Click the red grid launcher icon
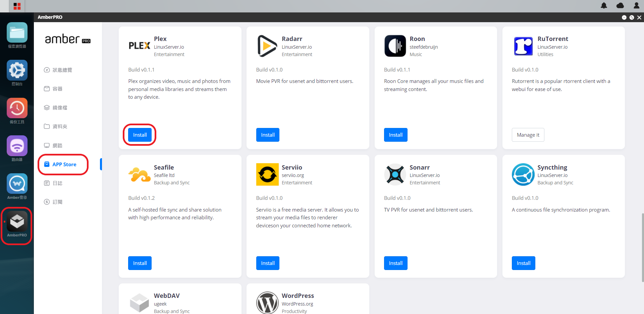The height and width of the screenshot is (314, 644). point(17,6)
